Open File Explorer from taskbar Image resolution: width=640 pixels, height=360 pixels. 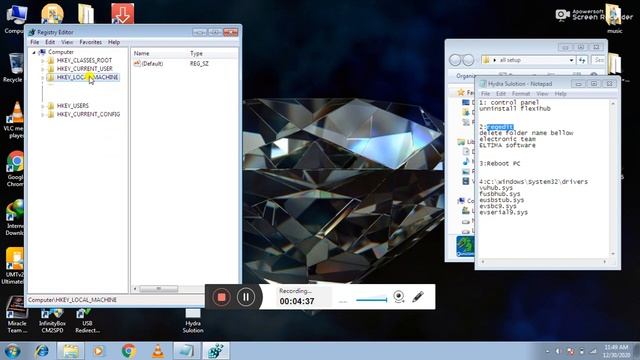[71, 351]
